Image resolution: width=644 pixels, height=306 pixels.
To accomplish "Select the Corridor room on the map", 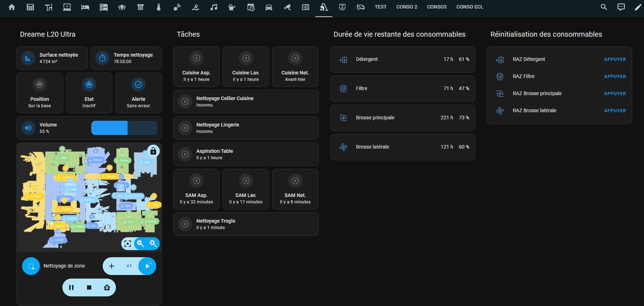I will click(109, 176).
